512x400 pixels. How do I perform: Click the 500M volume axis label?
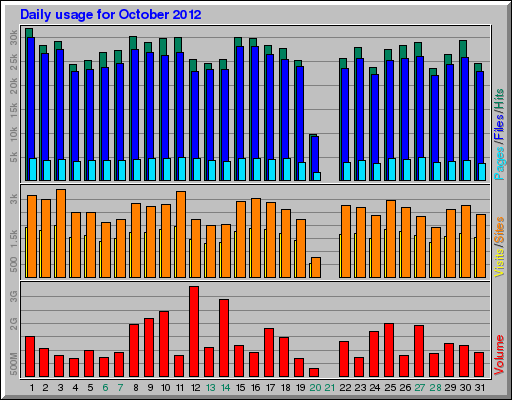[x=13, y=364]
